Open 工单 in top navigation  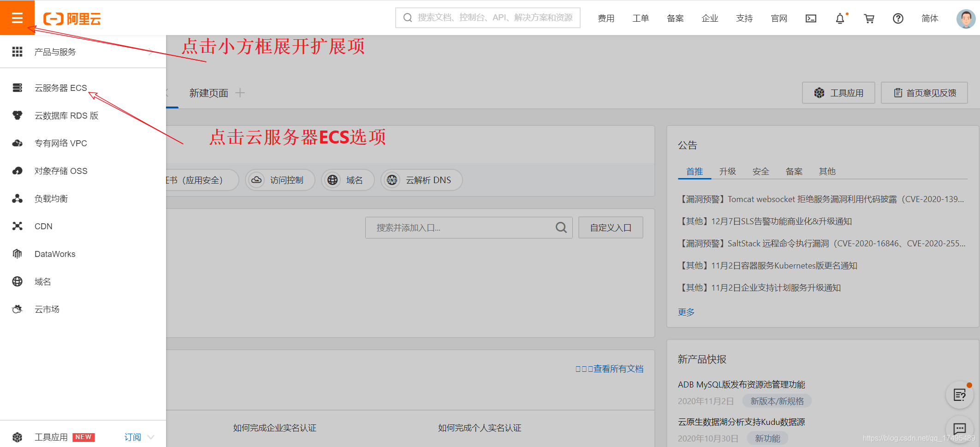[641, 18]
